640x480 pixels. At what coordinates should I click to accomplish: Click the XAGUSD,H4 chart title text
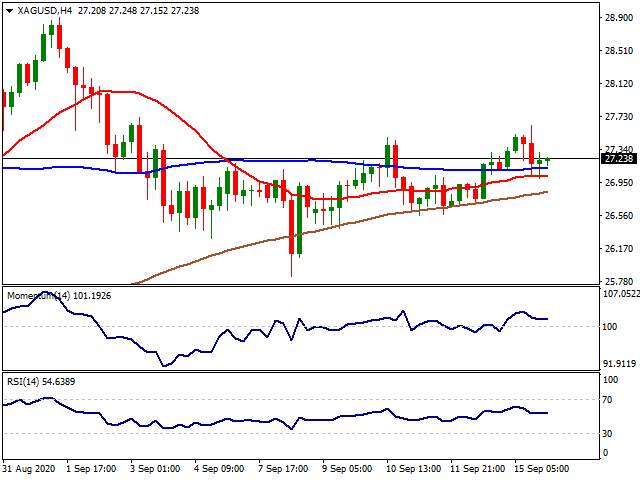pos(44,11)
